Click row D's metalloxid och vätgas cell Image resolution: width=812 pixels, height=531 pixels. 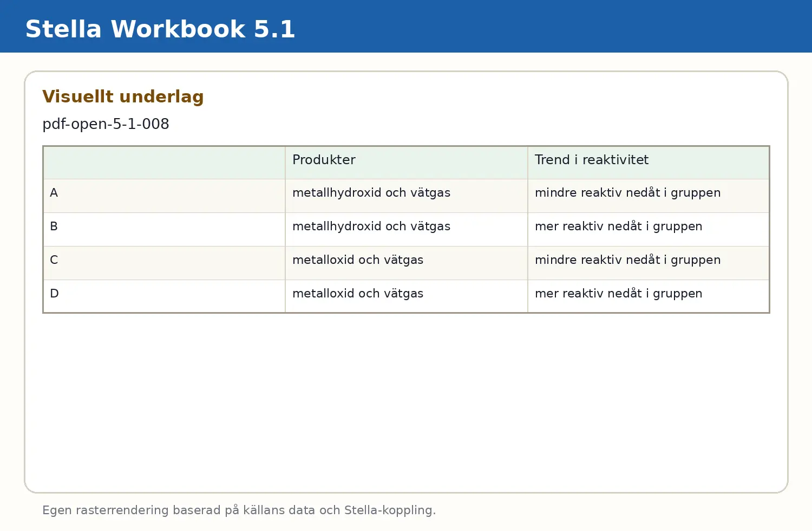(x=407, y=296)
